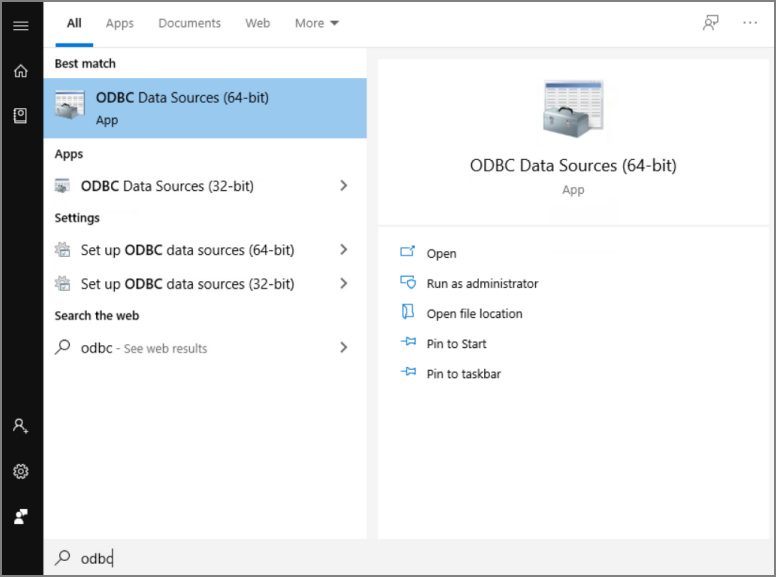Choose Run as administrator
The image size is (776, 577).
(481, 284)
